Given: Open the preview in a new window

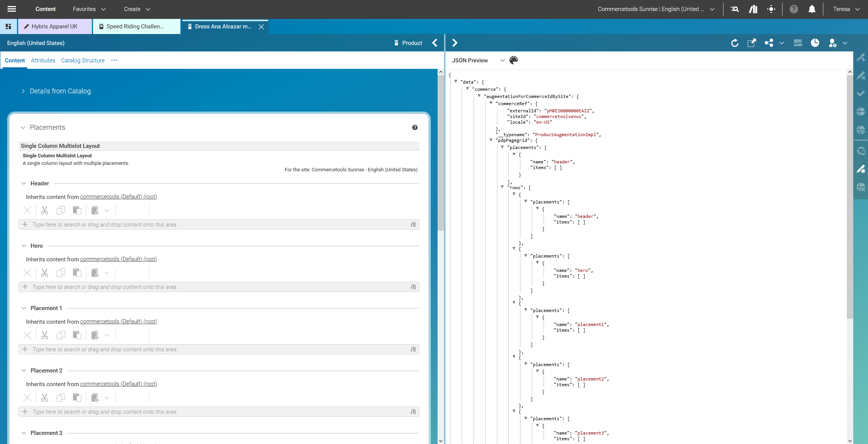Looking at the screenshot, I should pos(752,43).
